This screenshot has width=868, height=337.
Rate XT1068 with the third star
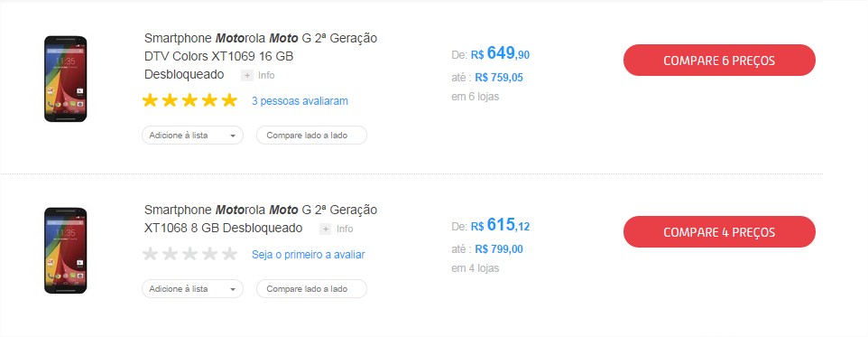click(x=189, y=255)
